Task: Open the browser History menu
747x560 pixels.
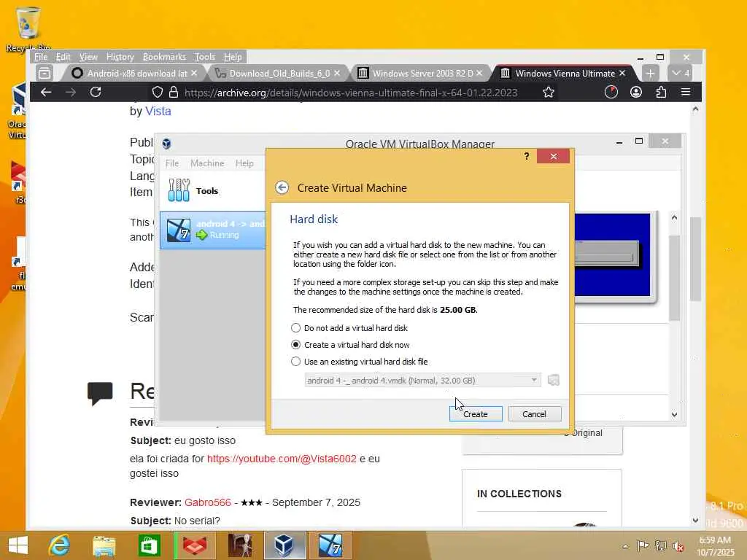Action: (x=120, y=57)
